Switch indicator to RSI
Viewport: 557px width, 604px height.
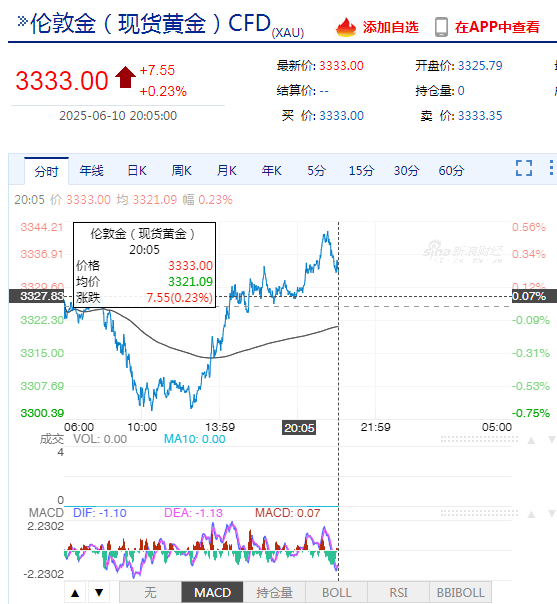(x=398, y=592)
